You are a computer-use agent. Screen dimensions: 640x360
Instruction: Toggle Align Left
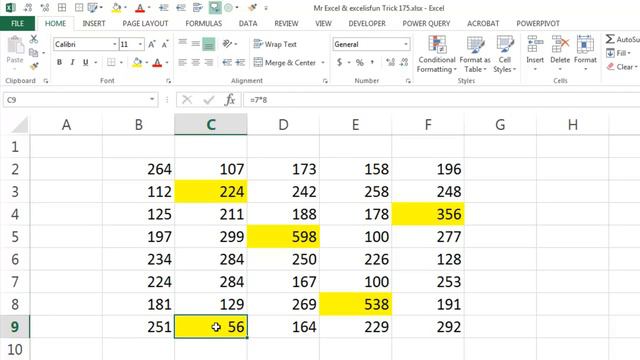coord(182,62)
